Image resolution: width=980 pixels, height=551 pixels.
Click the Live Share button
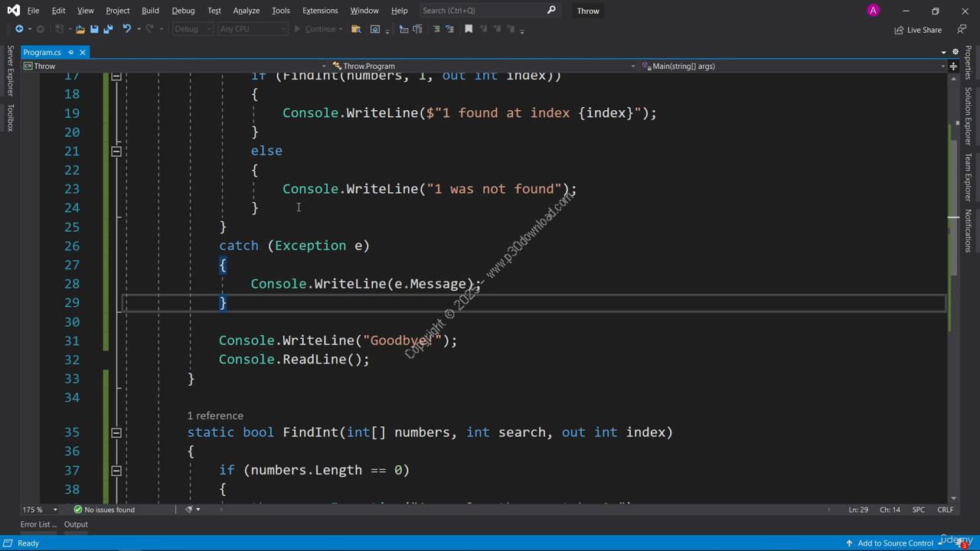point(918,30)
